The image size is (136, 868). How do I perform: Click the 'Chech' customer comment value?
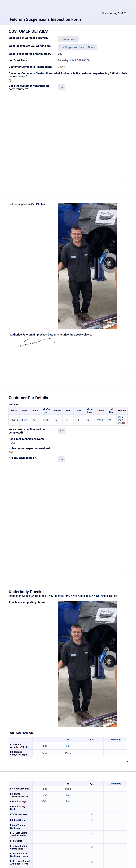[61, 67]
